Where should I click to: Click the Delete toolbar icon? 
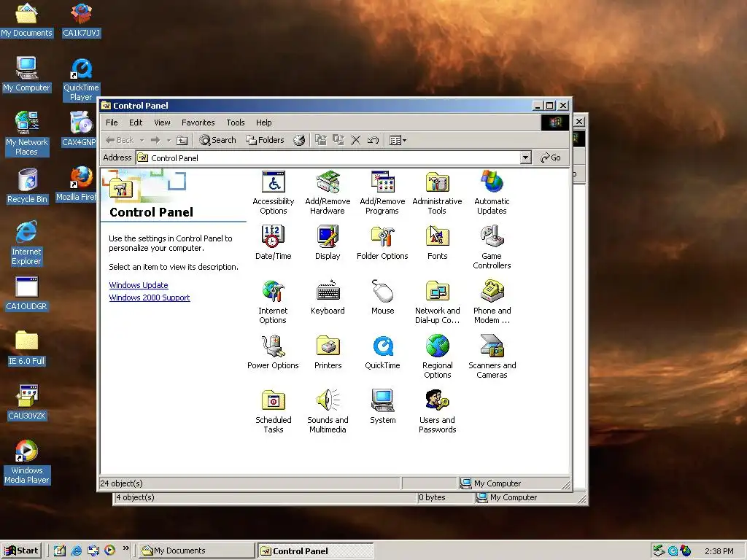pos(355,140)
